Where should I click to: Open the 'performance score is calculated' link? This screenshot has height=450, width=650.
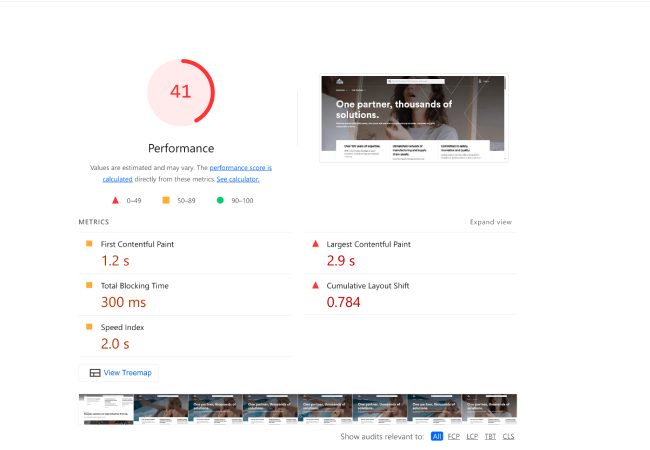pyautogui.click(x=240, y=168)
